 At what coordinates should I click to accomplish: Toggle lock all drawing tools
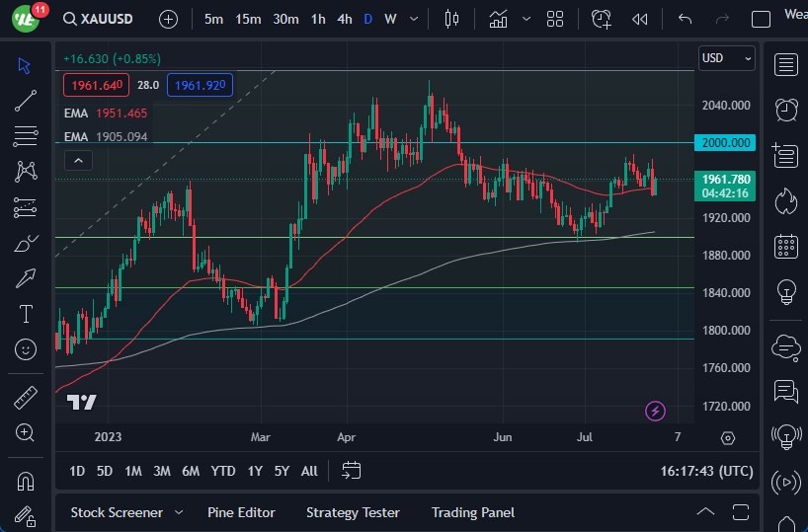26,515
